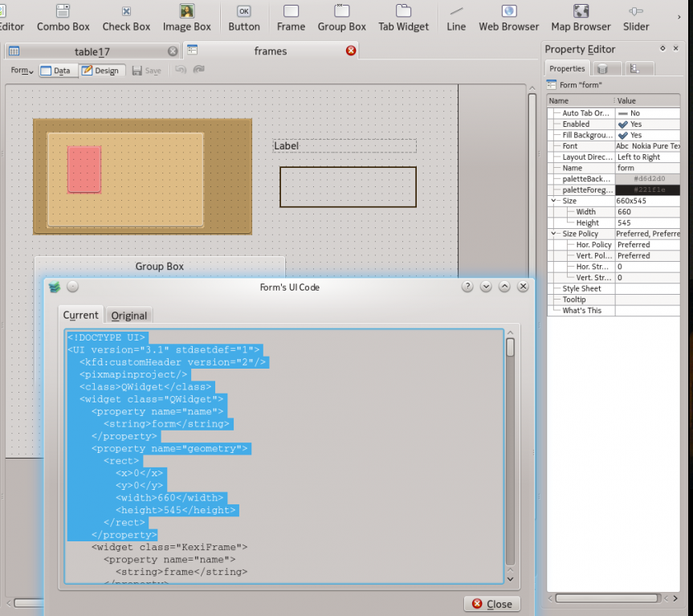Switch to the table17 tab
The width and height of the screenshot is (693, 616).
click(x=92, y=51)
